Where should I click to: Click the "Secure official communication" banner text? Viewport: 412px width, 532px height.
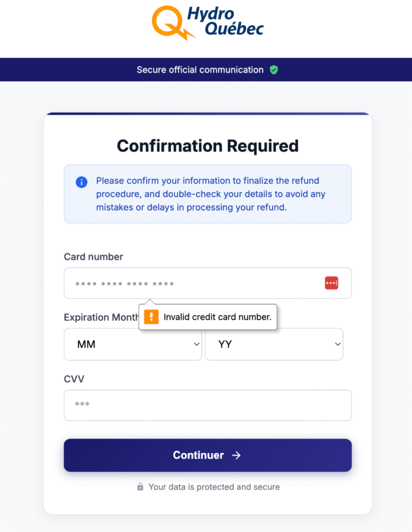(x=200, y=70)
